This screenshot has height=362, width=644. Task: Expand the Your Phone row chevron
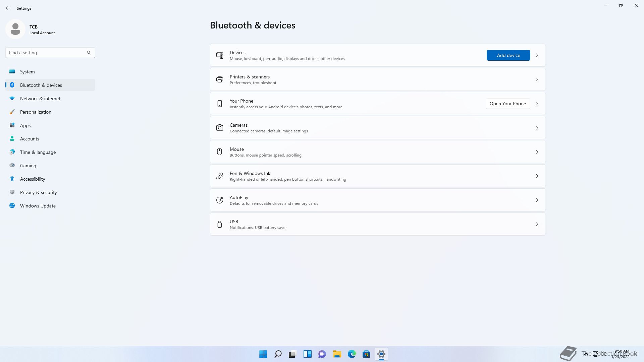[x=537, y=104]
